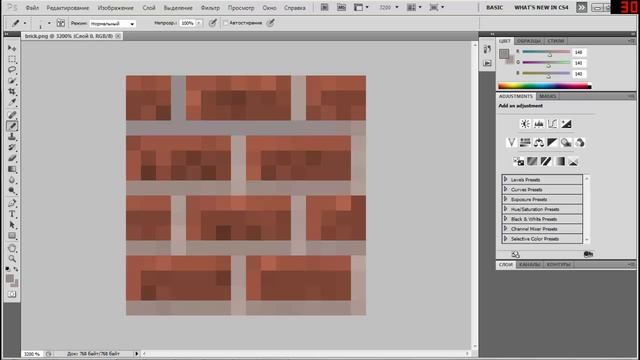Open the Arrange Documents dropdown

pos(414,7)
